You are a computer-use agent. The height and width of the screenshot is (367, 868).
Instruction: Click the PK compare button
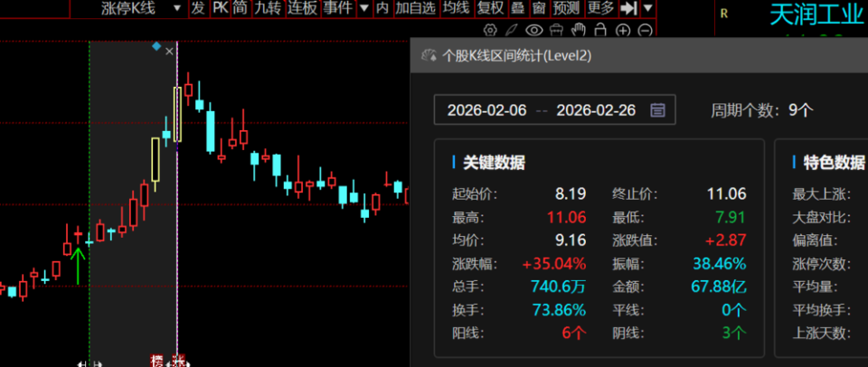(x=221, y=8)
